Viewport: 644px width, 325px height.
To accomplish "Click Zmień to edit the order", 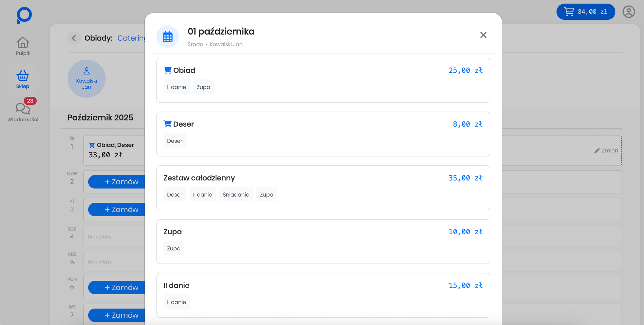I will 606,151.
